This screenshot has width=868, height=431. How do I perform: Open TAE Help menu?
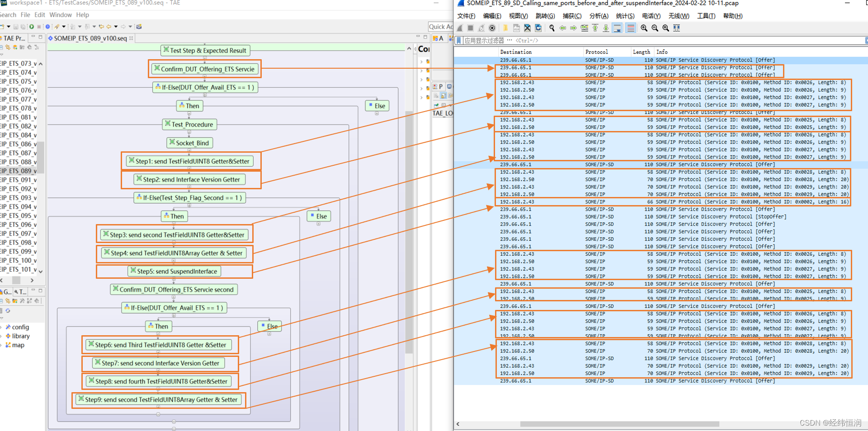coord(83,15)
